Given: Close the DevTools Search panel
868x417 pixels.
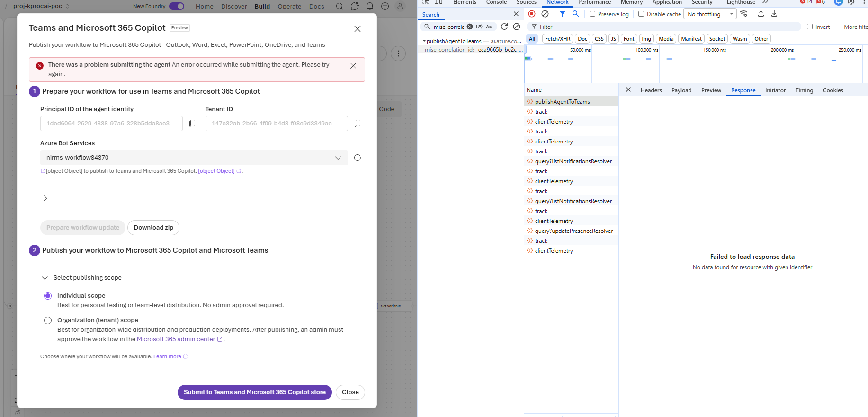Looking at the screenshot, I should tap(516, 14).
